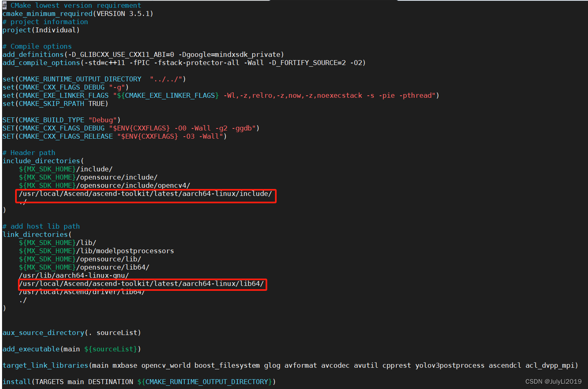Click the line cmake_minimum_required(VERSION 3.5.1)

tap(78, 13)
